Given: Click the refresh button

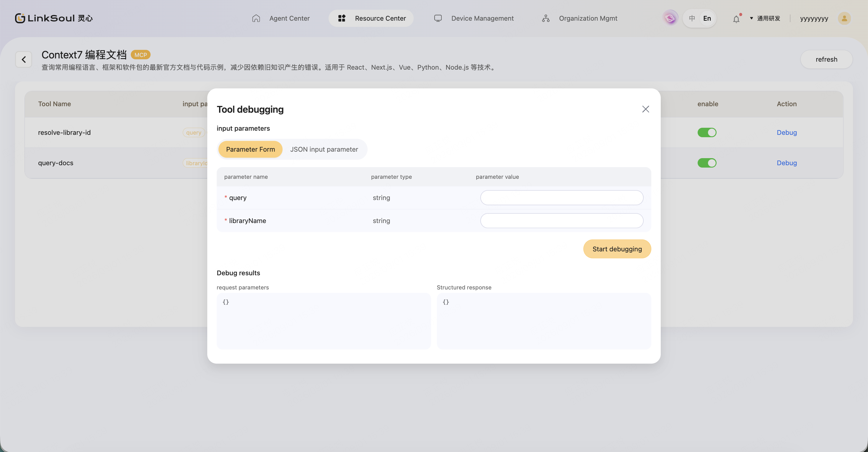Looking at the screenshot, I should [x=826, y=59].
